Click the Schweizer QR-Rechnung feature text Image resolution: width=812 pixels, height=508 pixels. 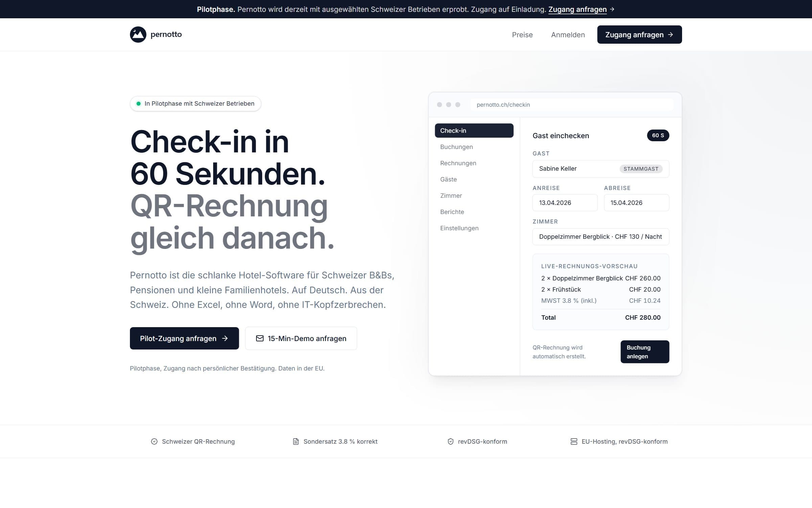[198, 442]
